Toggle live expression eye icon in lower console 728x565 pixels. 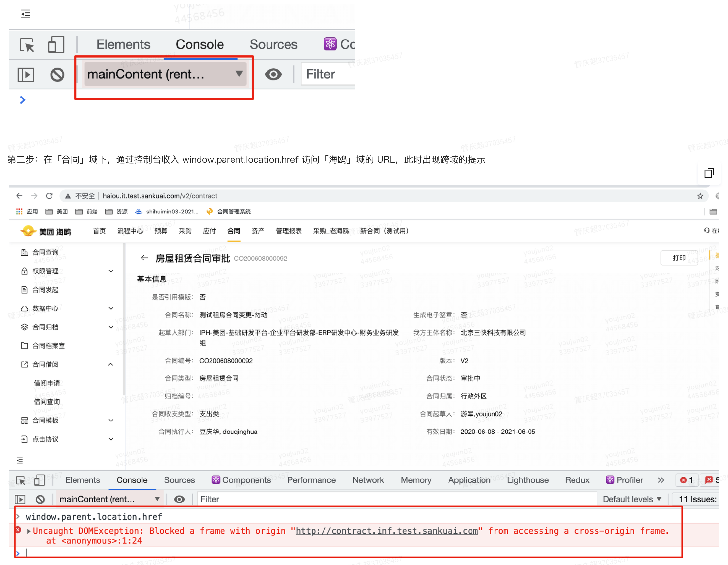tap(179, 499)
